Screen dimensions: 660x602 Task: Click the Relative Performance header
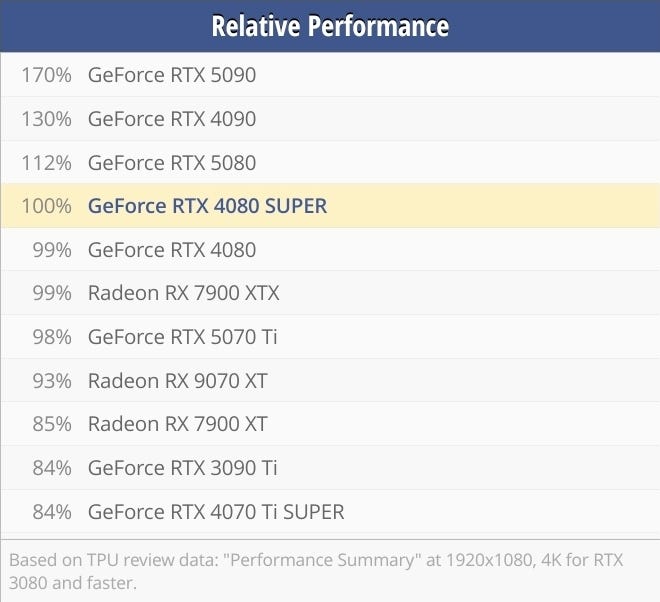click(330, 26)
